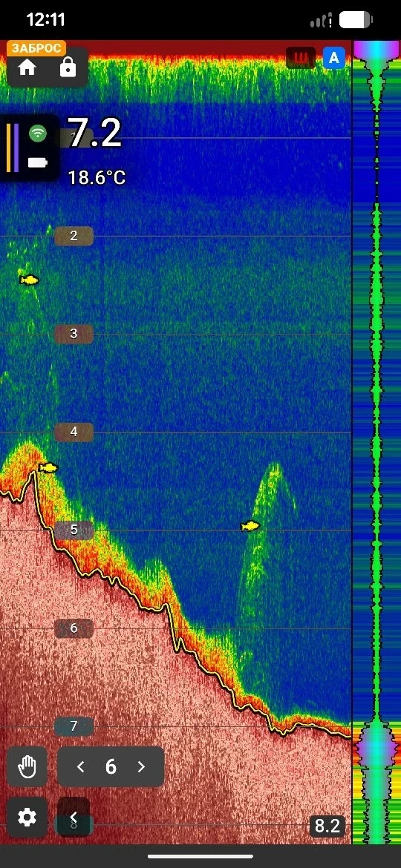Select the fish icon near depth 2

(x=30, y=280)
